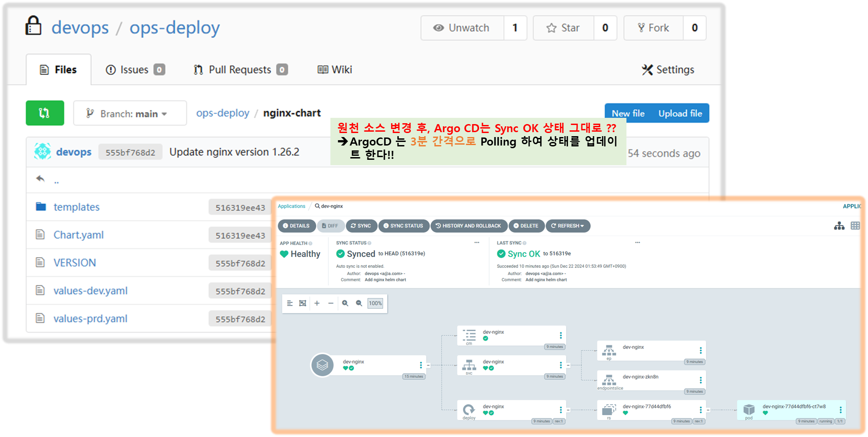Click the minus collapse-all toolbar icon
This screenshot has height=437, width=868.
click(x=331, y=303)
